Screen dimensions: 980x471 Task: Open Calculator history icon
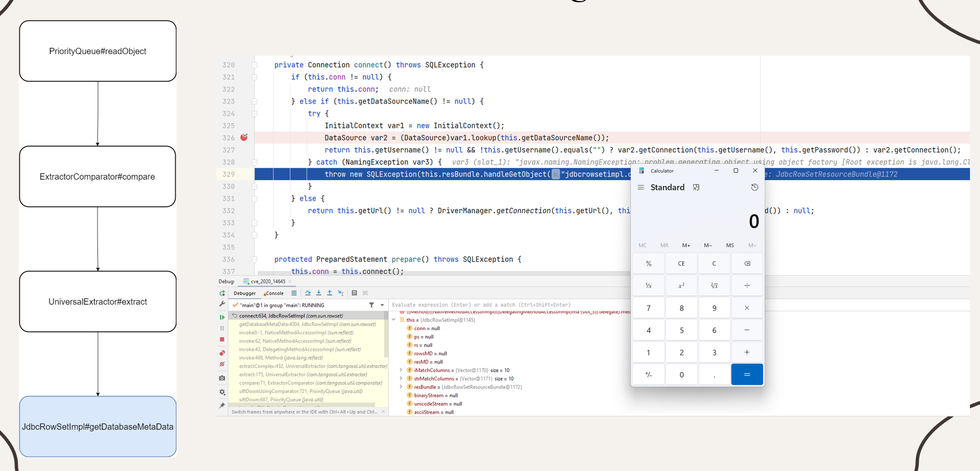754,188
